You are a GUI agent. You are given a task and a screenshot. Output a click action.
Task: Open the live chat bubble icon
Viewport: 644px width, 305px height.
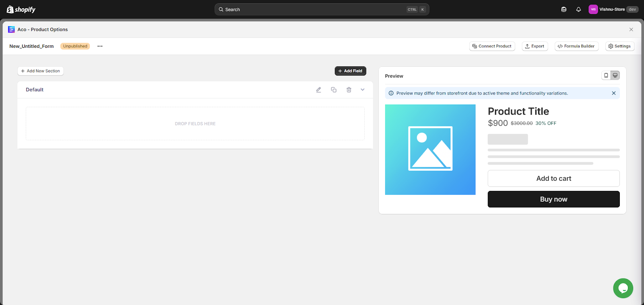point(623,288)
